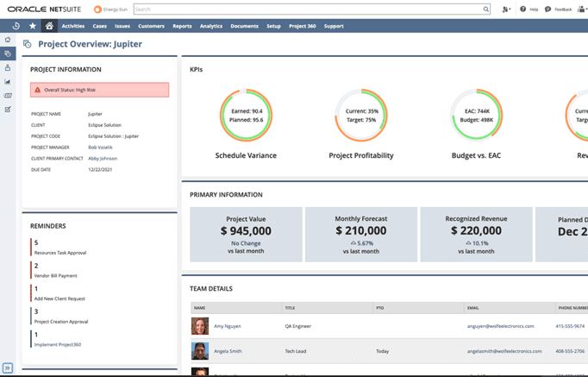
Task: Open the user role dropdown at top right
Action: (582, 9)
